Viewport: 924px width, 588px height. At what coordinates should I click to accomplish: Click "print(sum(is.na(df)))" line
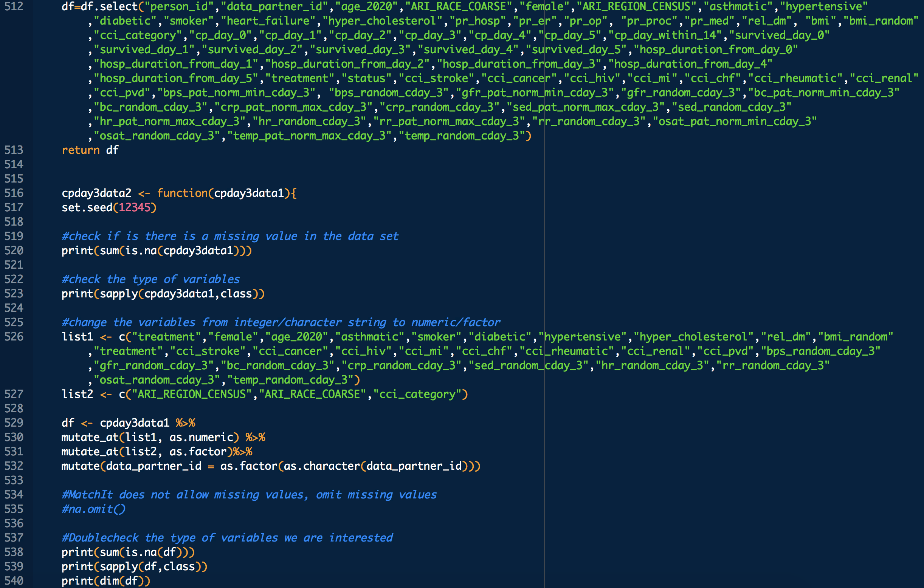click(x=128, y=552)
